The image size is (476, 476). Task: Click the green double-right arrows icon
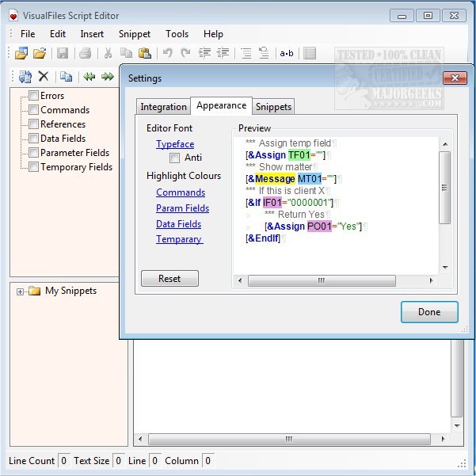coord(108,77)
